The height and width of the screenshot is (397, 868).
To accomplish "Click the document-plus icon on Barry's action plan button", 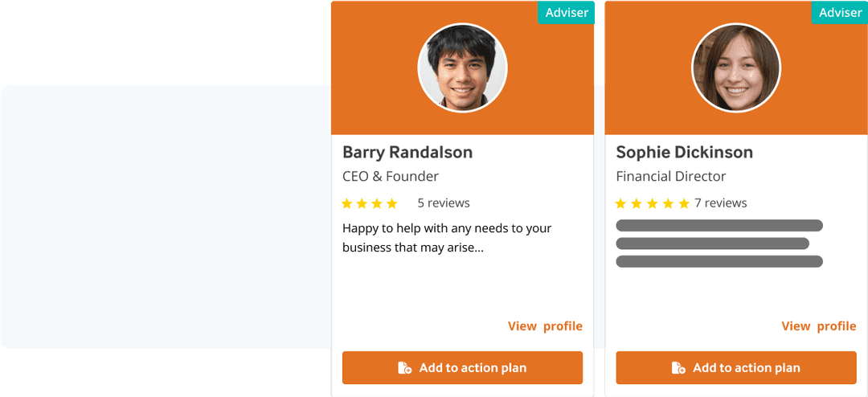I will point(405,368).
